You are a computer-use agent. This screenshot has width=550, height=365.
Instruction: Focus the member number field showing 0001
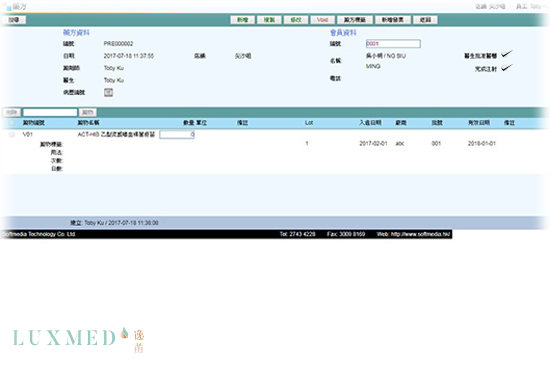coord(393,43)
